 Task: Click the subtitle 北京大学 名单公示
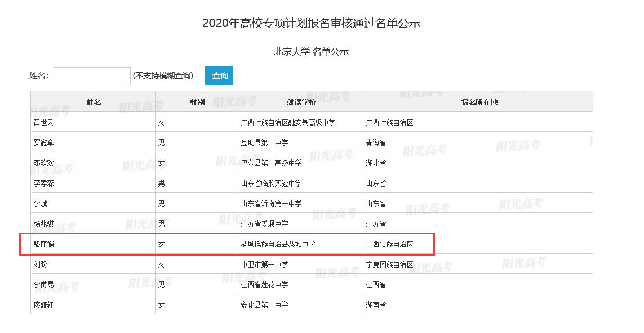(312, 52)
